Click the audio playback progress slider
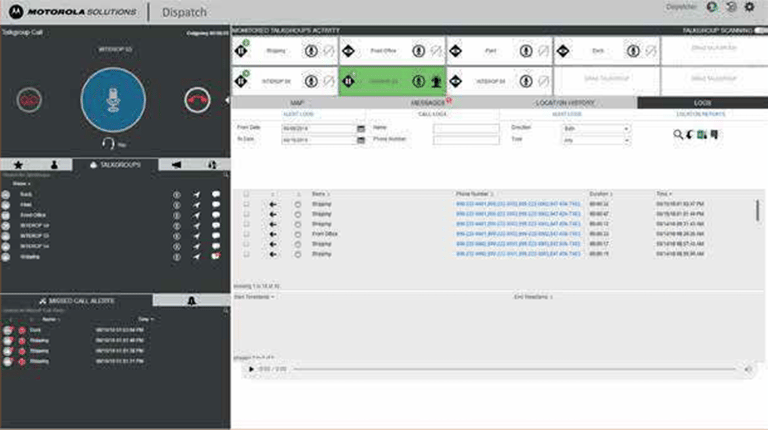 [514, 369]
